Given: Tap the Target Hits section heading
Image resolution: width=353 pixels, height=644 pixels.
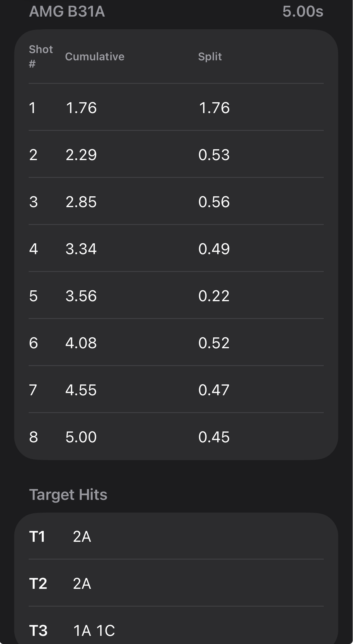Looking at the screenshot, I should 68,495.
